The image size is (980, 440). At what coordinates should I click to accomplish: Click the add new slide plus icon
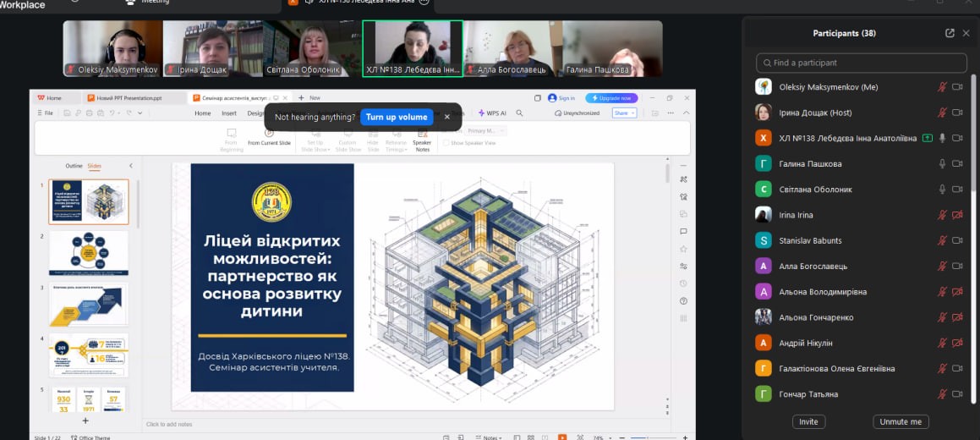tap(85, 421)
